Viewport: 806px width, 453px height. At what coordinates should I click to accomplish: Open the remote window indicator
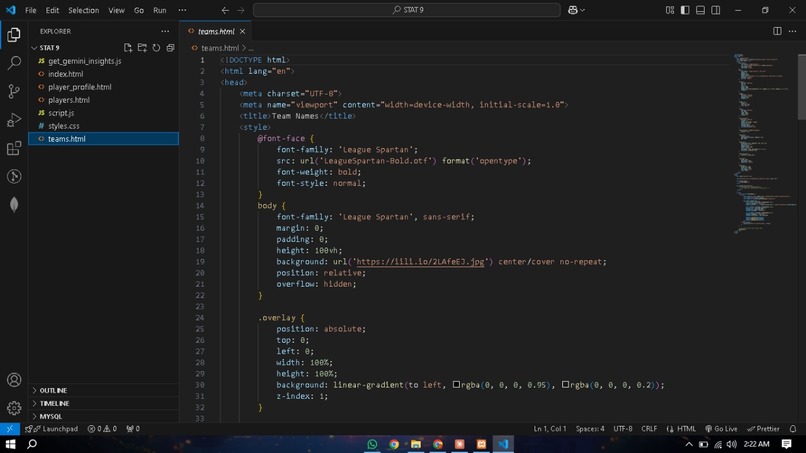tap(10, 428)
